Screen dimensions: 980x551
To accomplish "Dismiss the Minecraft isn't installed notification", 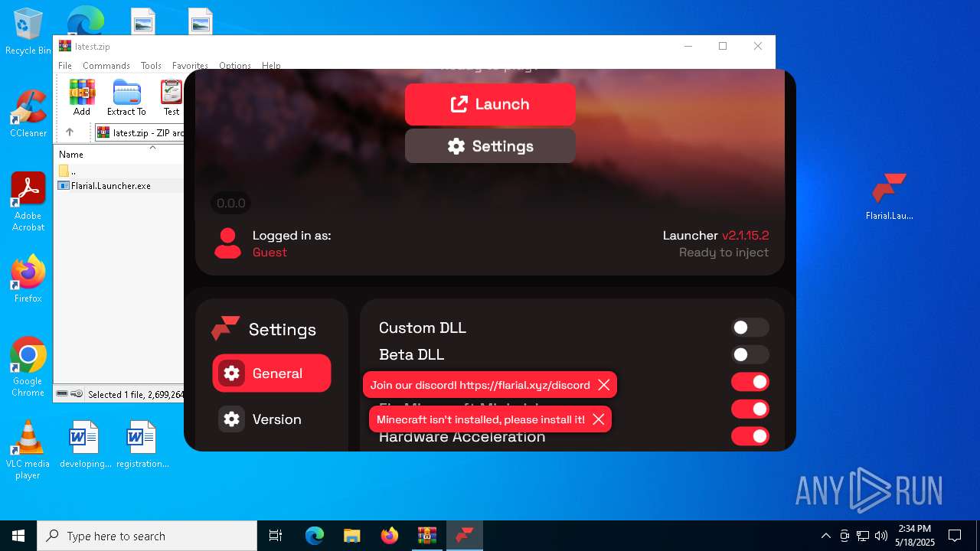I will click(599, 419).
